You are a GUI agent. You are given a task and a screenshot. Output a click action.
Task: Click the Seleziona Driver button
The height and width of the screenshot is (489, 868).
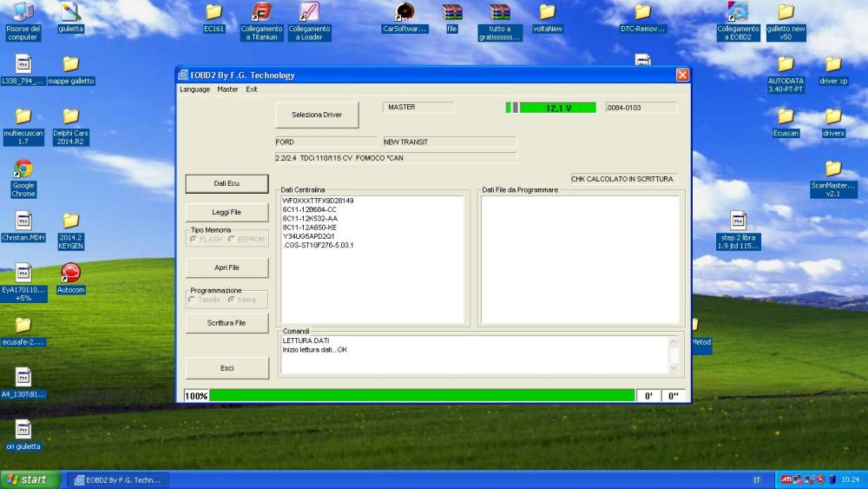pyautogui.click(x=317, y=115)
